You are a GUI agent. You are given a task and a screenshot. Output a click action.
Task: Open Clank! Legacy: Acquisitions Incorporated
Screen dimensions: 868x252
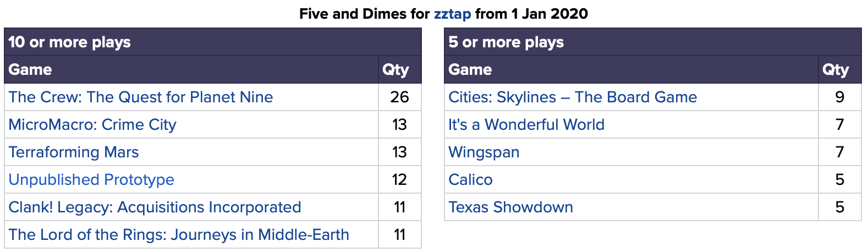[x=155, y=207]
